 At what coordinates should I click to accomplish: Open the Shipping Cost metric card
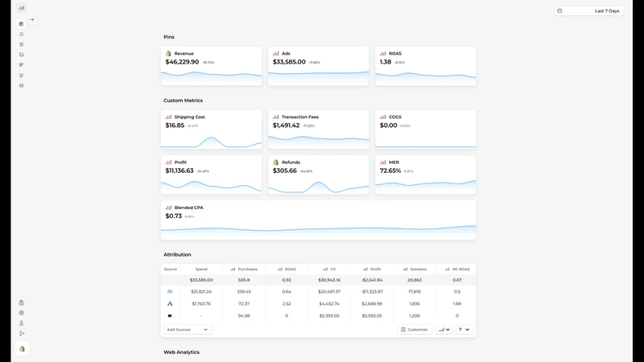(x=211, y=130)
